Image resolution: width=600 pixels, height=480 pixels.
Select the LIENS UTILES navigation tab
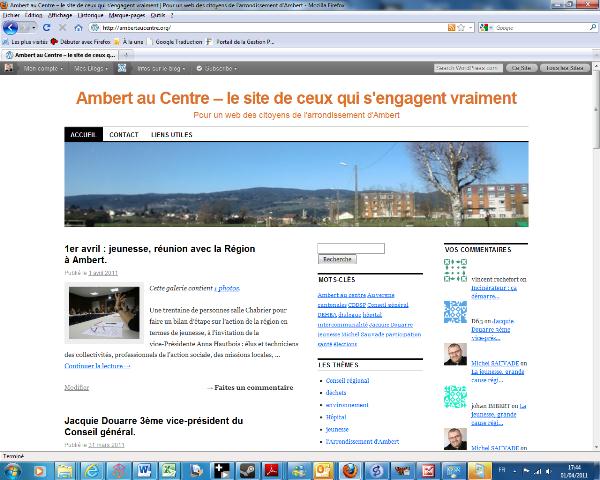pyautogui.click(x=172, y=134)
